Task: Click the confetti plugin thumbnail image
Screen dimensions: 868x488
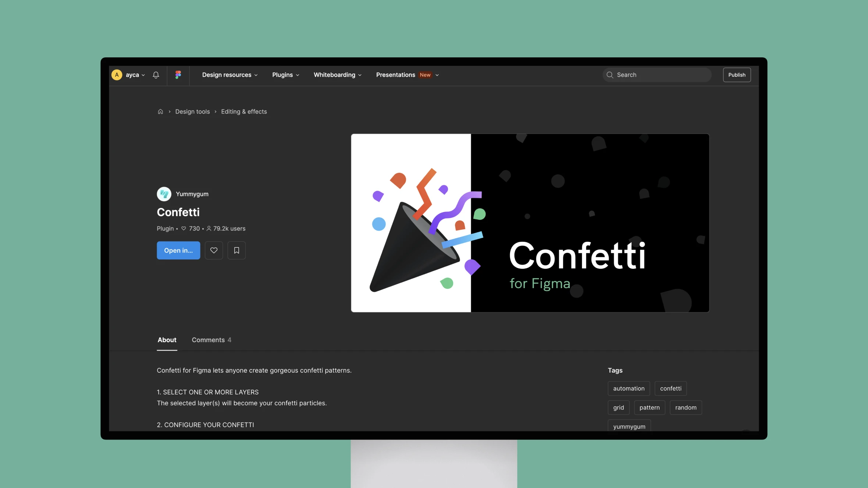Action: click(530, 223)
